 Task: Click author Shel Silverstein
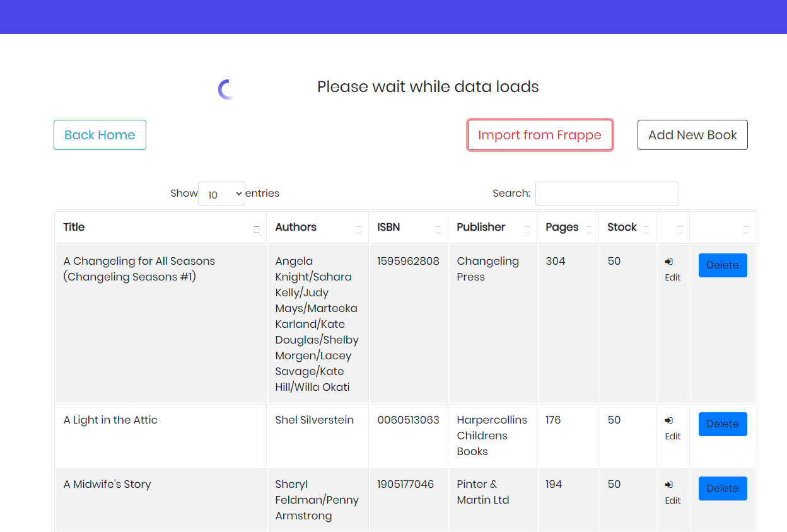coord(315,420)
